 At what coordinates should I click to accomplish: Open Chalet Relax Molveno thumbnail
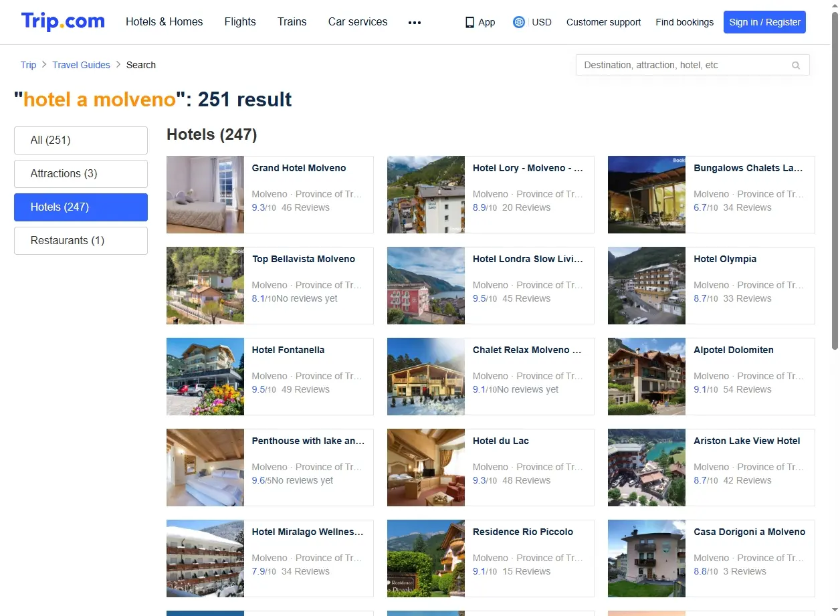pyautogui.click(x=426, y=377)
